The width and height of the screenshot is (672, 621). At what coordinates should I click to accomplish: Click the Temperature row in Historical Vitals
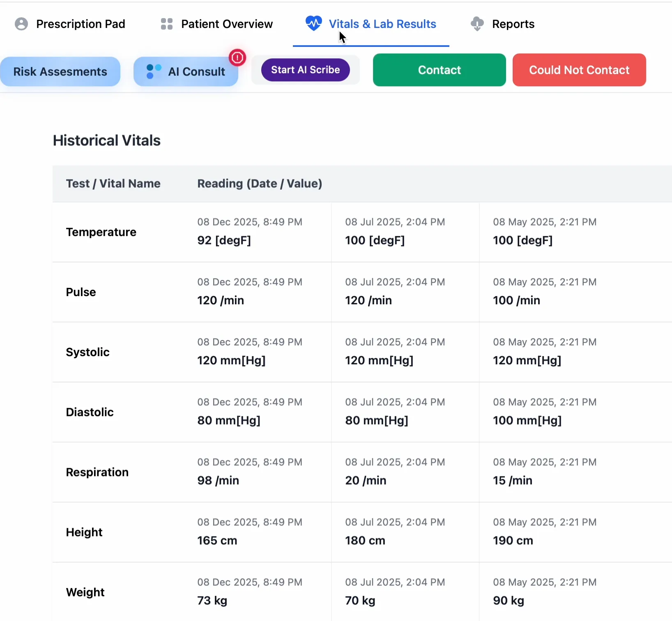point(101,232)
